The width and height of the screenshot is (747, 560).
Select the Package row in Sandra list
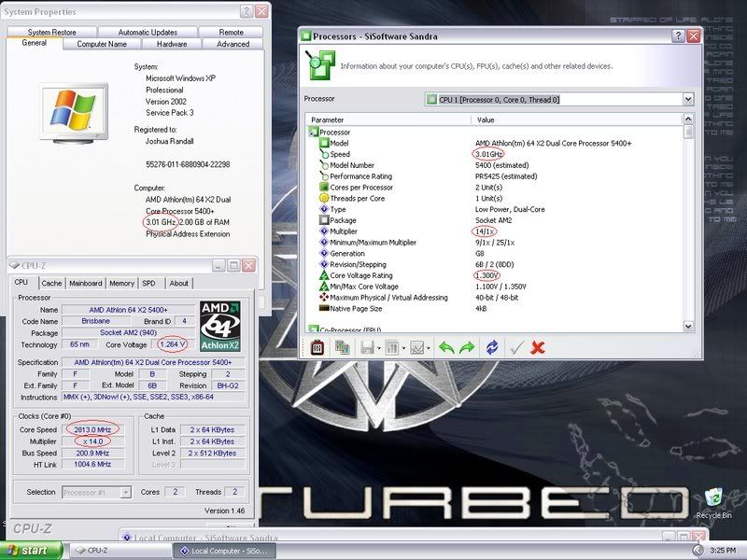tap(495, 220)
